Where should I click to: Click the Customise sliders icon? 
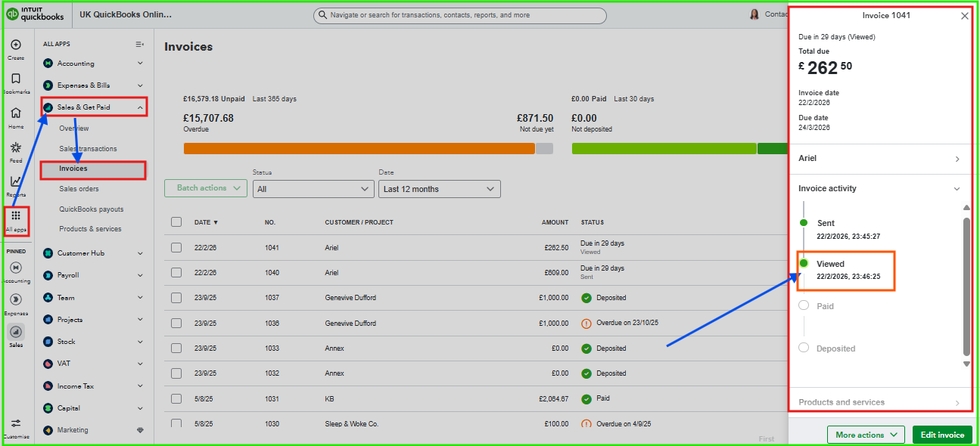tap(16, 423)
